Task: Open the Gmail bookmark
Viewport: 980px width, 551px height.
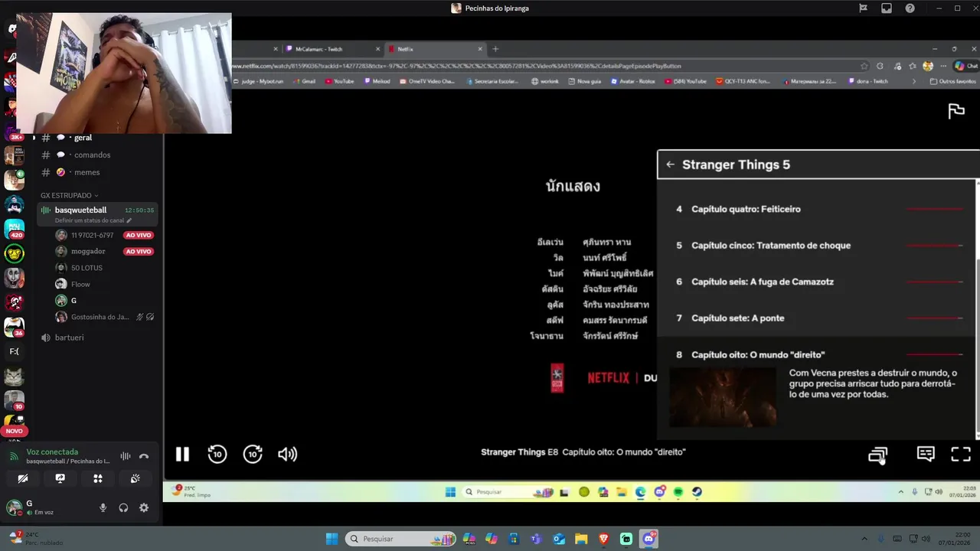Action: point(304,81)
